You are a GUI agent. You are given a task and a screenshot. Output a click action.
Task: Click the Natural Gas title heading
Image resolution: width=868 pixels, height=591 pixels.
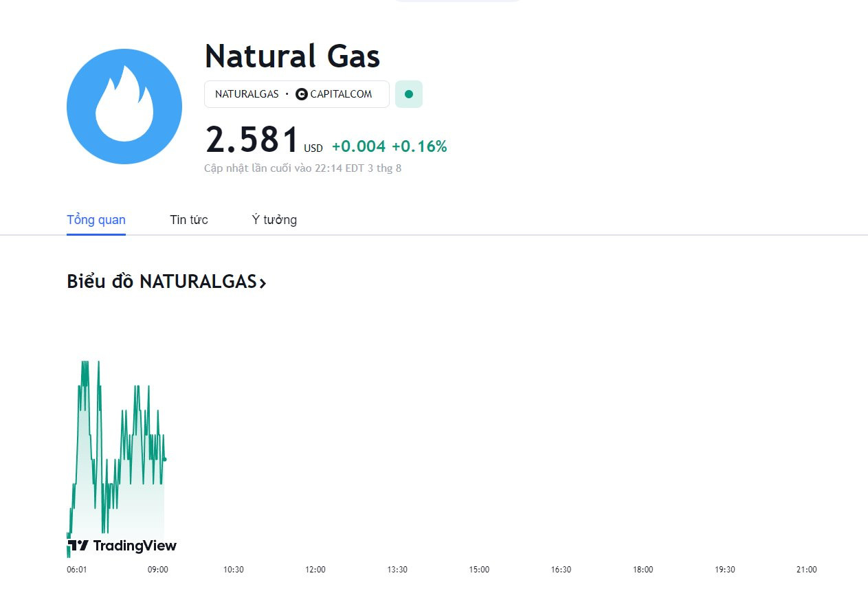pos(292,56)
